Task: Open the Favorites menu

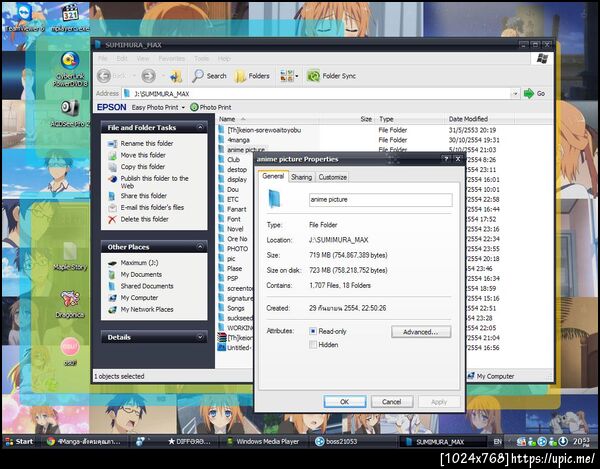Action: (x=171, y=59)
